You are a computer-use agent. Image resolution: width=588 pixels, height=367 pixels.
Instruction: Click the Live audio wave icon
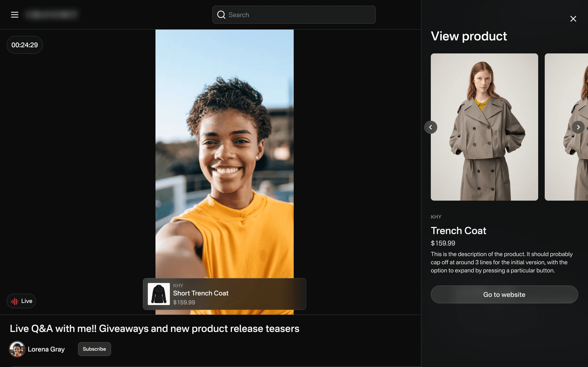(14, 301)
